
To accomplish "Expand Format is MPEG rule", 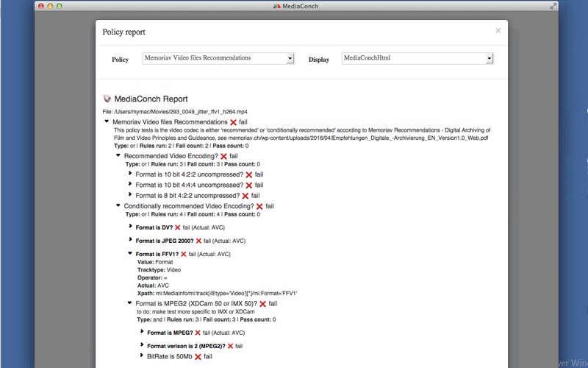I will [142, 331].
